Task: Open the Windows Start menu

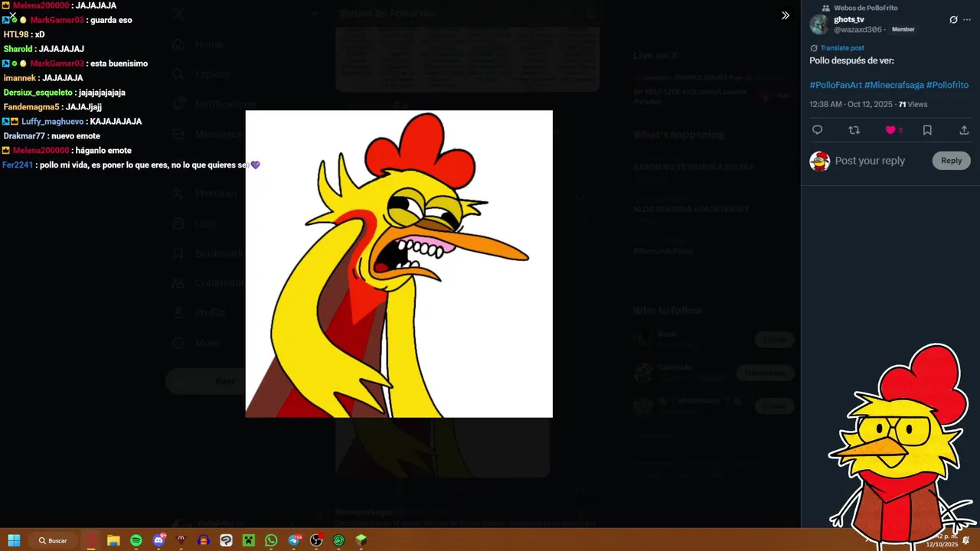Action: (14, 540)
